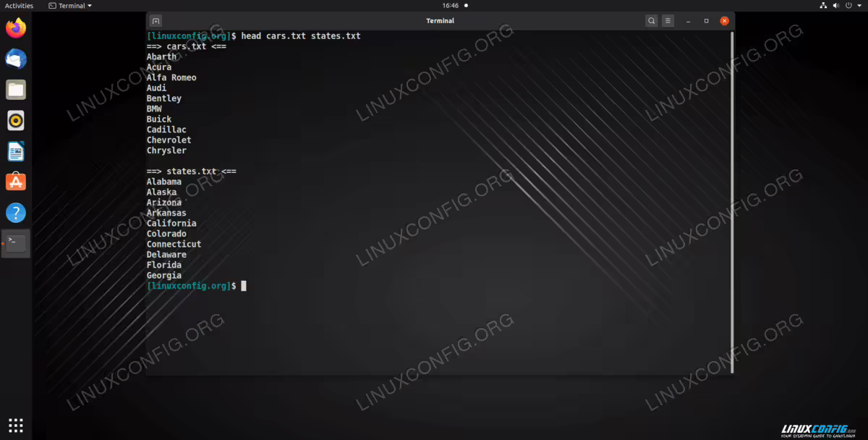Click the '==> states.txt <==' header line
The height and width of the screenshot is (440, 868).
pos(191,172)
